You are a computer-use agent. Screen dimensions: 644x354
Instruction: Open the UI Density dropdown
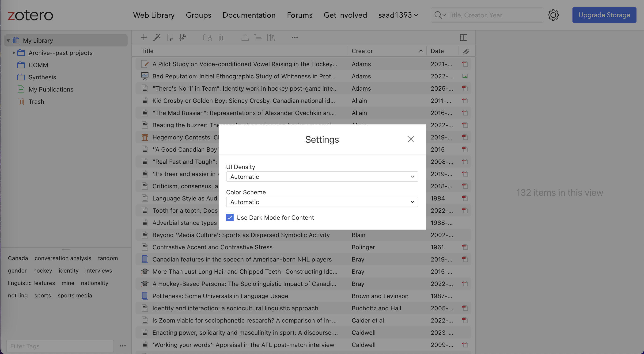322,177
